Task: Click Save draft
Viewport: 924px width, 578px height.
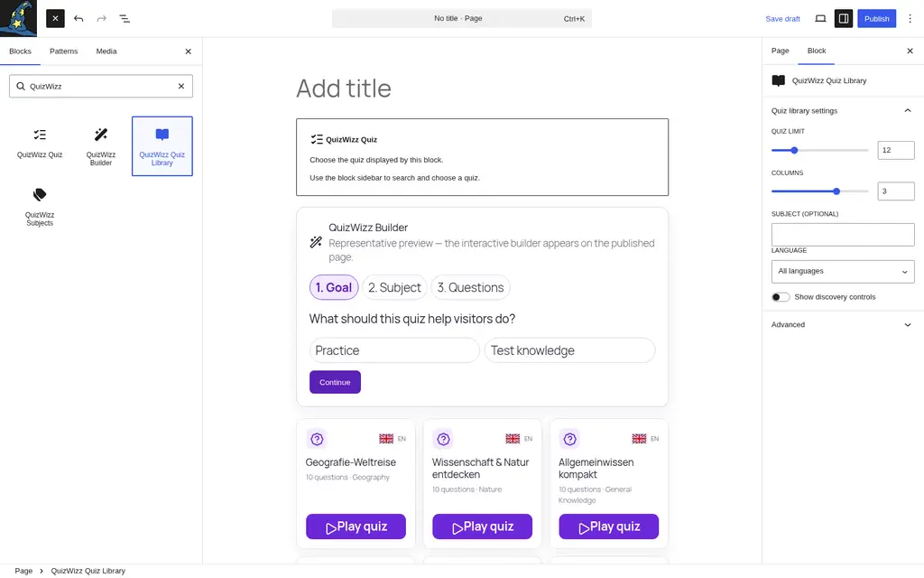Action: (x=782, y=19)
